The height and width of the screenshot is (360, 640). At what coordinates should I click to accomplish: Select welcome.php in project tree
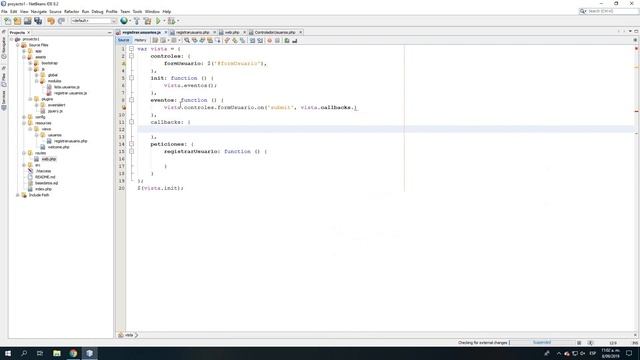[58, 147]
